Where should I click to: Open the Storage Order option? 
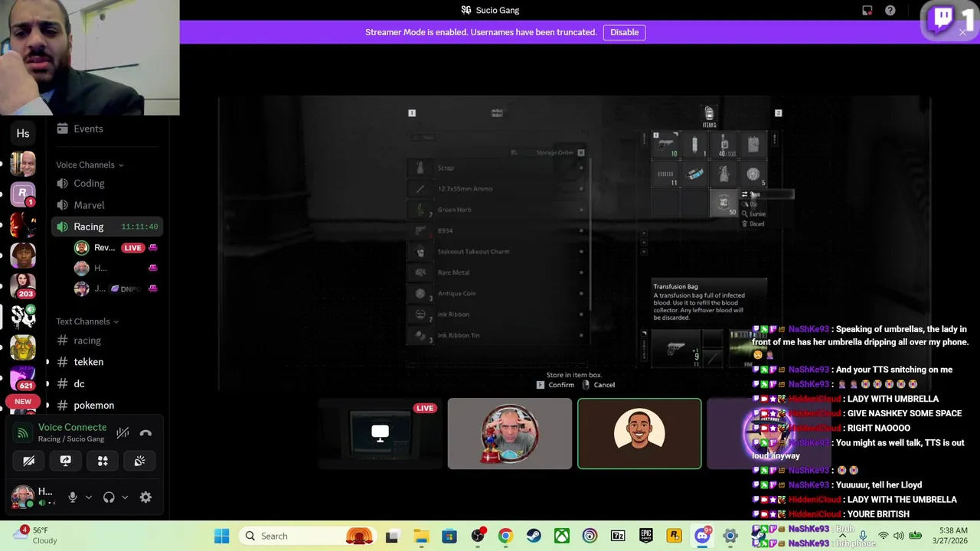(x=548, y=152)
